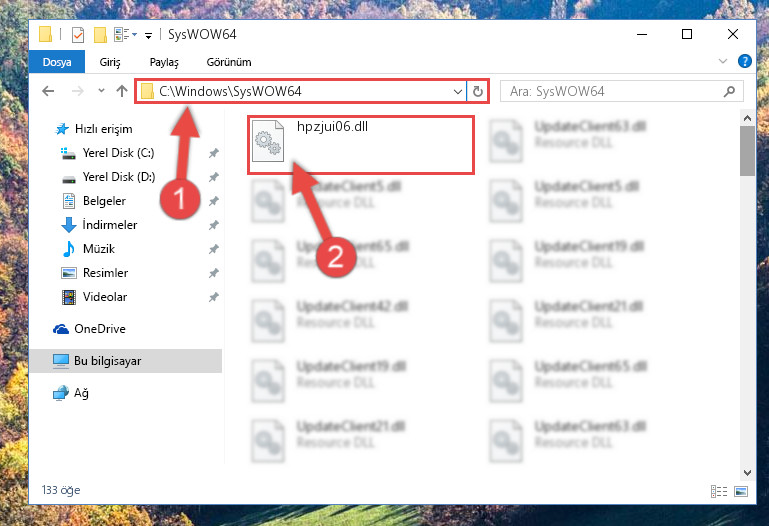Select OneDrive in the navigation pane
The height and width of the screenshot is (526, 769).
click(x=100, y=329)
